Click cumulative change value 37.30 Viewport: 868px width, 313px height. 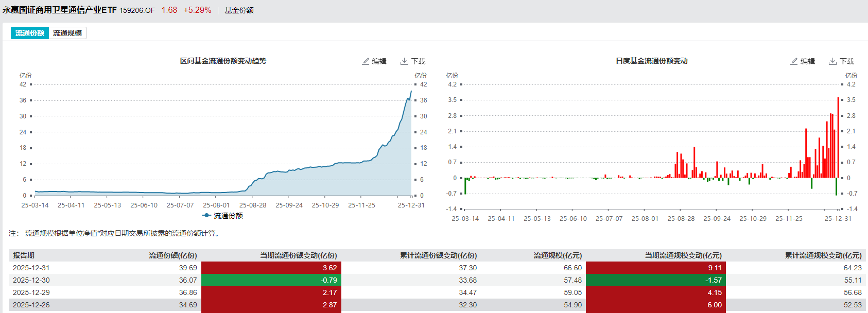coord(468,268)
